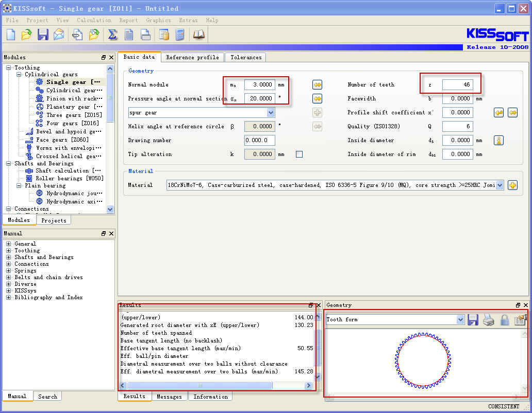This screenshot has width=532, height=413.
Task: Switch to Projects tab
Action: (54, 220)
